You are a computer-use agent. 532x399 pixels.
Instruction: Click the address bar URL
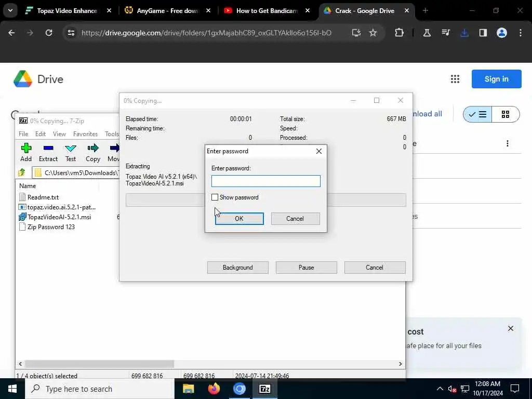click(206, 33)
